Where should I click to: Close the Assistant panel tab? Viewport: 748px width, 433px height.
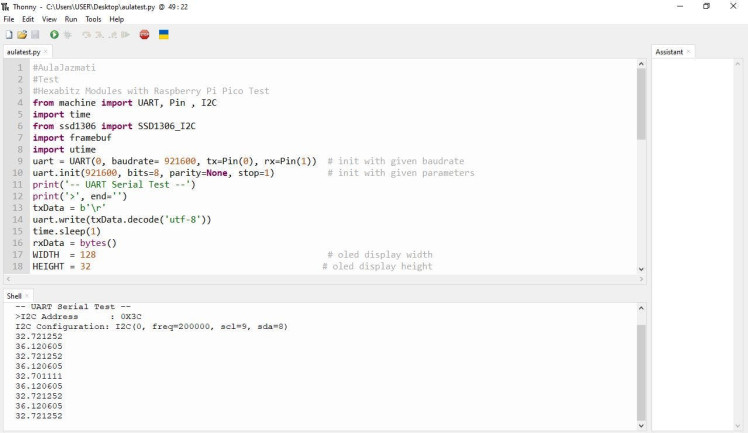pyautogui.click(x=688, y=52)
